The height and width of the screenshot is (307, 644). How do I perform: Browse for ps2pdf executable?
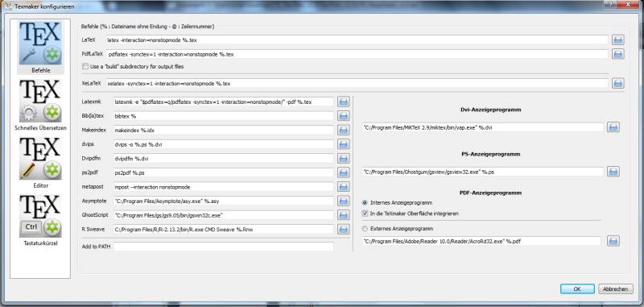(x=344, y=172)
